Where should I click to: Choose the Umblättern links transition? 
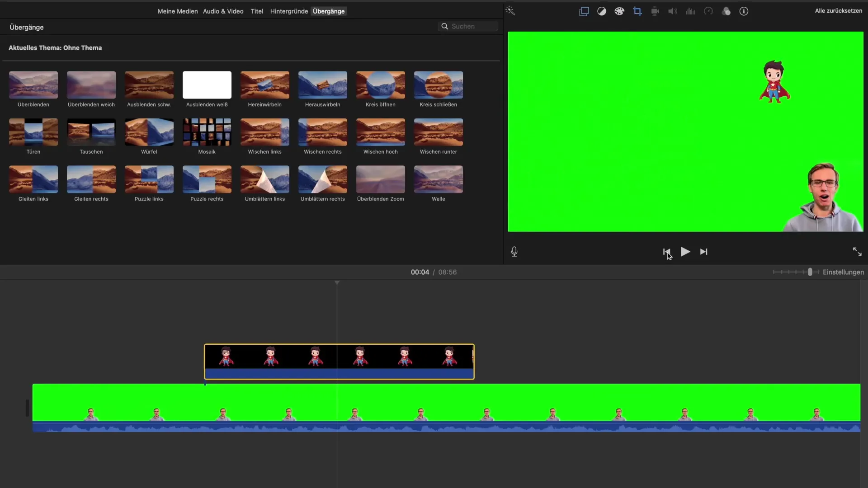pyautogui.click(x=265, y=184)
